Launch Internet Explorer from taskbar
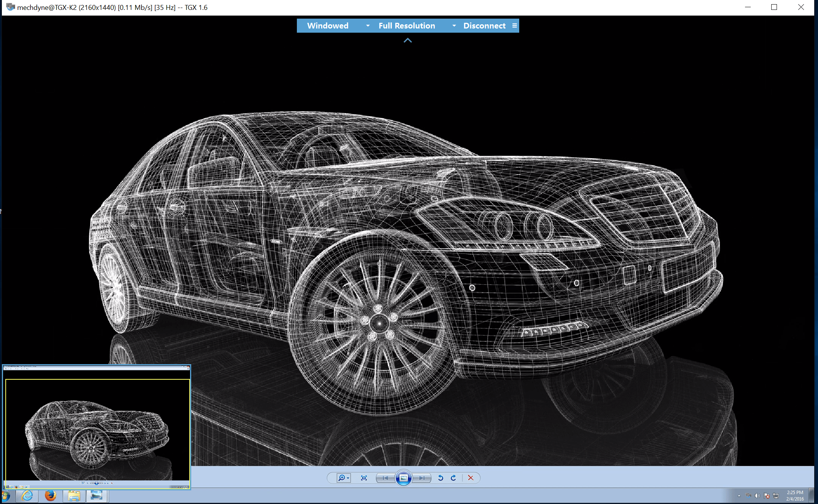This screenshot has height=504, width=818. [27, 496]
